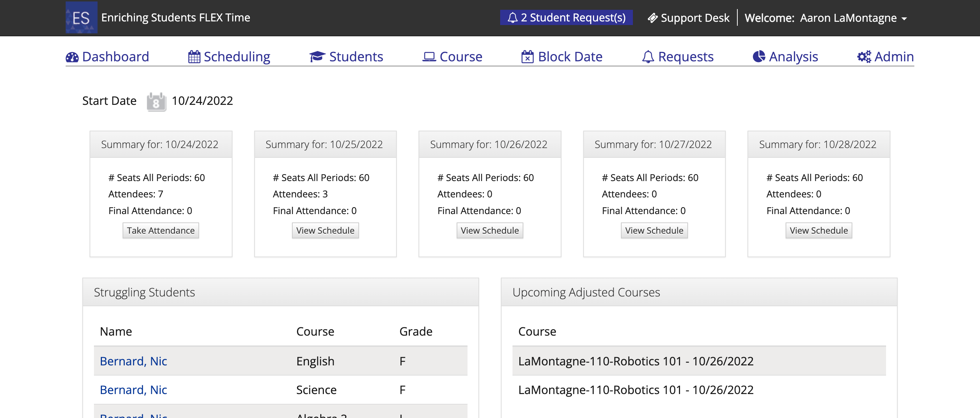Select the Block Date calendar icon
Screen dimensions: 980x418
coord(527,56)
